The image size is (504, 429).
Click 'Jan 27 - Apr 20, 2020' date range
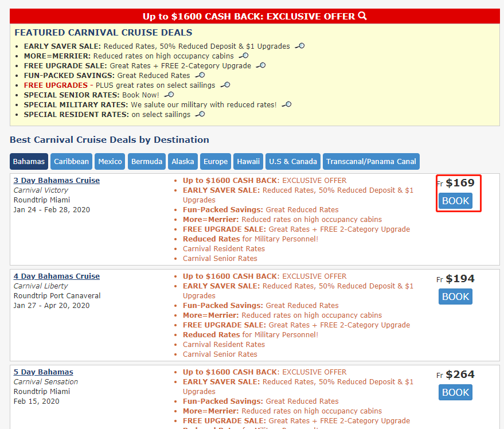click(x=52, y=306)
